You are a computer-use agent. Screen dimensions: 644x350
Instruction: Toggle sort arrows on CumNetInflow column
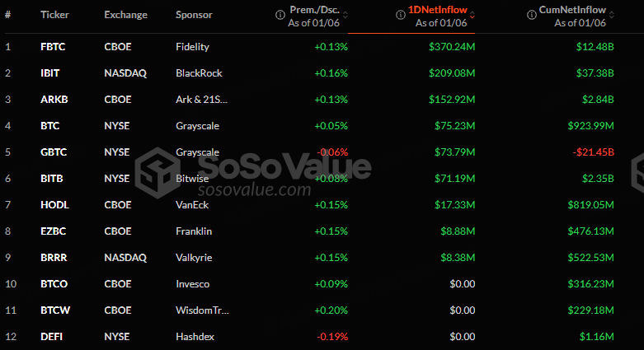612,15
